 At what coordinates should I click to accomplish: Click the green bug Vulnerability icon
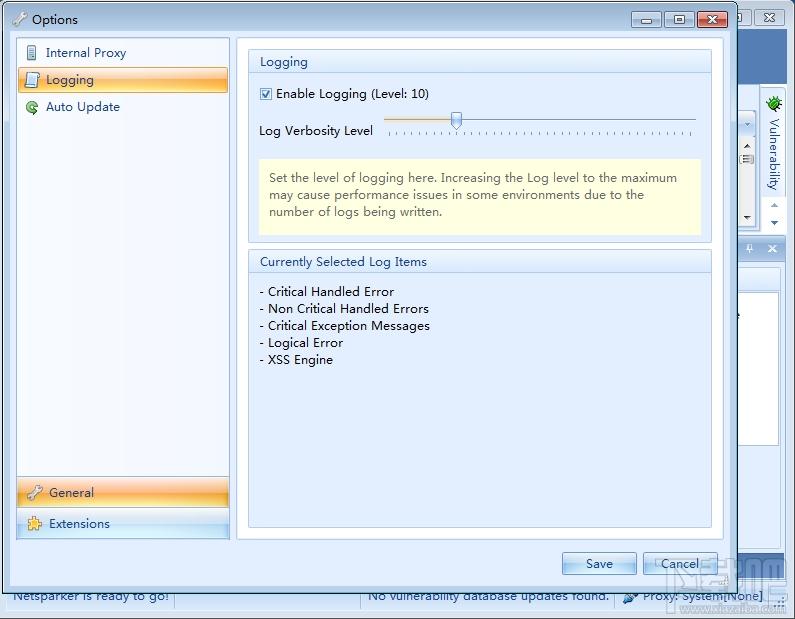click(774, 103)
